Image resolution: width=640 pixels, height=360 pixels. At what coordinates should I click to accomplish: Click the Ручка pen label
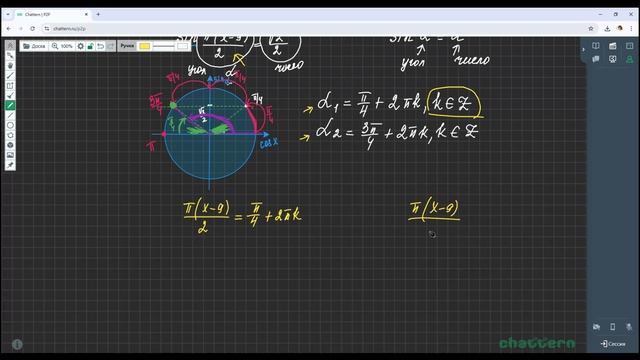tap(127, 46)
